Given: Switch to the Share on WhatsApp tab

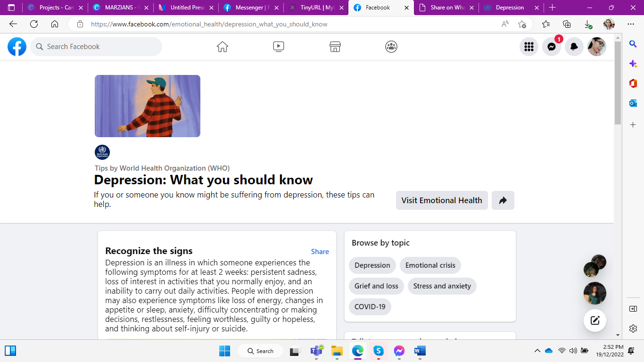Looking at the screenshot, I should click(x=446, y=8).
